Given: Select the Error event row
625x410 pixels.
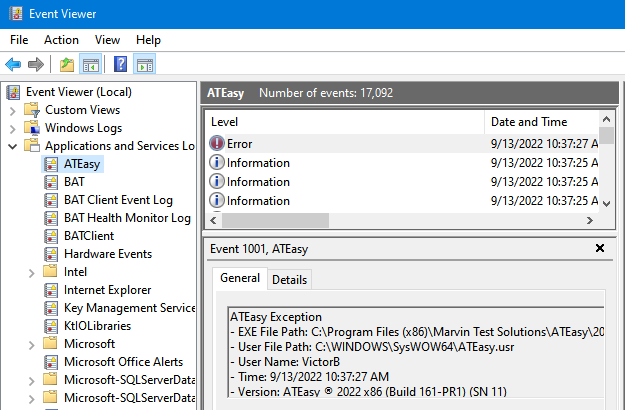Looking at the screenshot, I should pyautogui.click(x=403, y=143).
